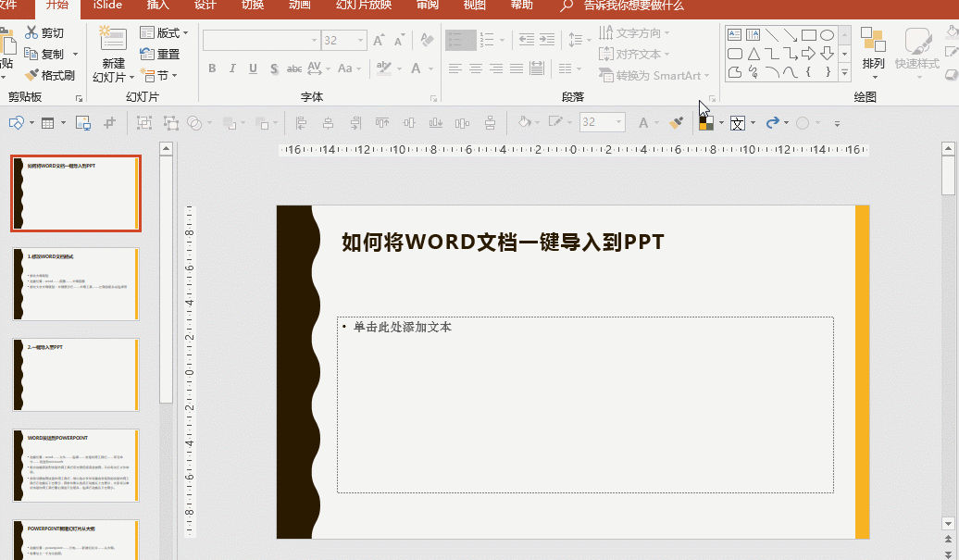Select the down arrow shape in gallery
The image size is (959, 560).
click(x=827, y=53)
